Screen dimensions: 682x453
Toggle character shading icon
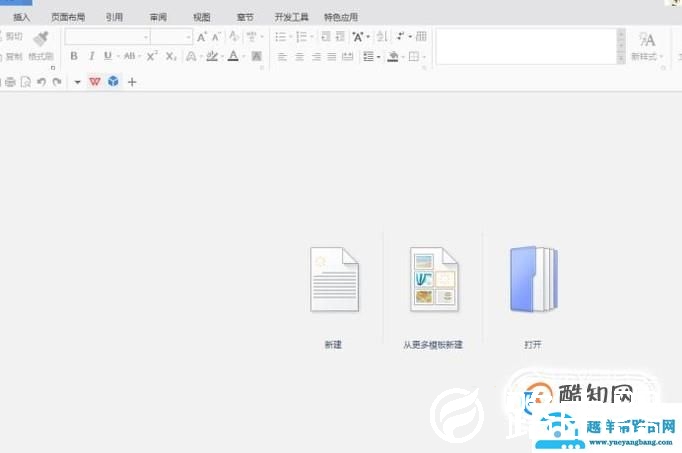click(257, 56)
